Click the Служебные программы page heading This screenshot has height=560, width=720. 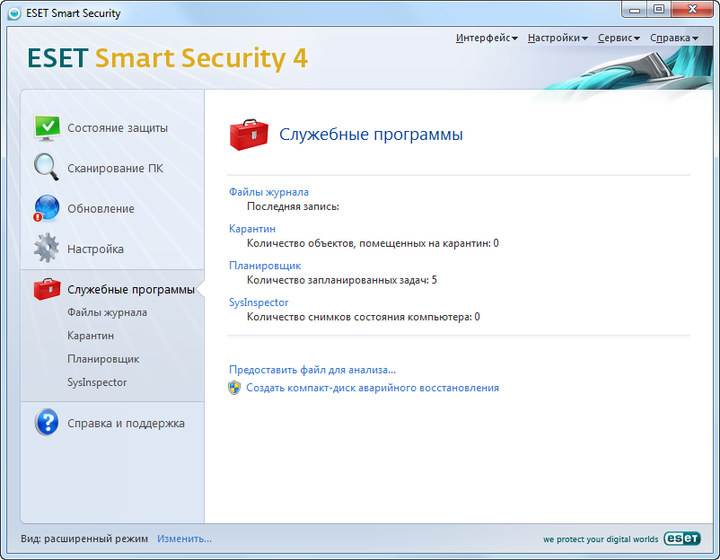point(371,134)
